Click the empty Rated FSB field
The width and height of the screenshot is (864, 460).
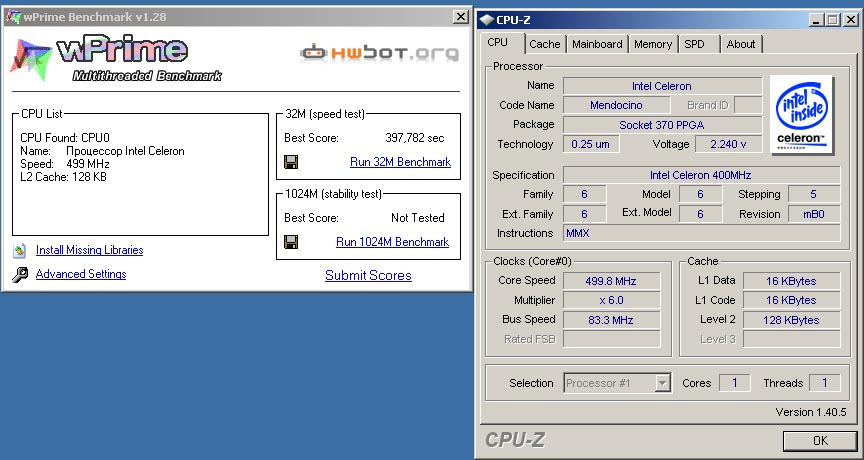tap(611, 339)
